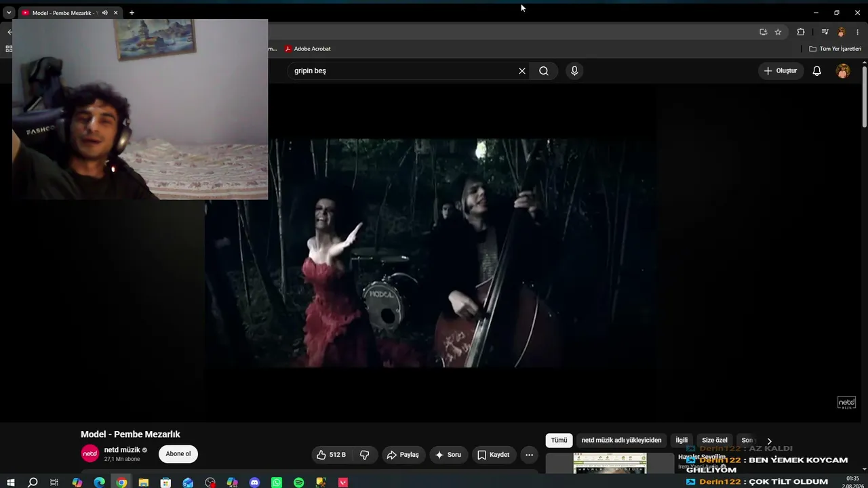Image resolution: width=868 pixels, height=488 pixels.
Task: Click the 'Model - Pembe Mezarlık' video title
Action: pyautogui.click(x=130, y=434)
